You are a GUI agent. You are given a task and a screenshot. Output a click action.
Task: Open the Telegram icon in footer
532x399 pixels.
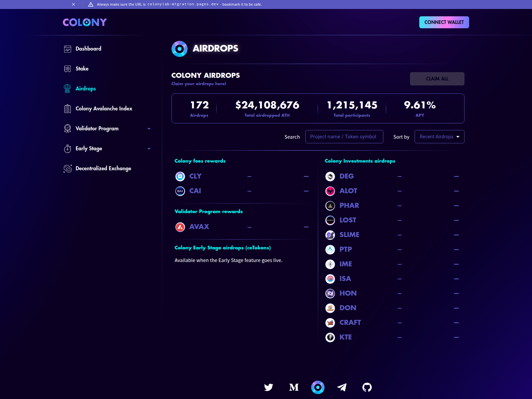[342, 387]
